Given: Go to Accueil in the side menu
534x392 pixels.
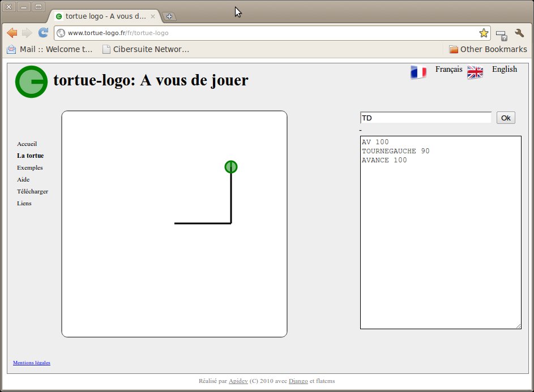Looking at the screenshot, I should (27, 144).
